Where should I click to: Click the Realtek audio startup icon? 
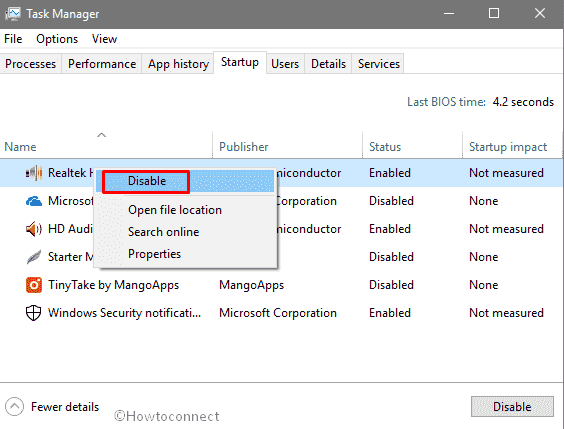[34, 173]
